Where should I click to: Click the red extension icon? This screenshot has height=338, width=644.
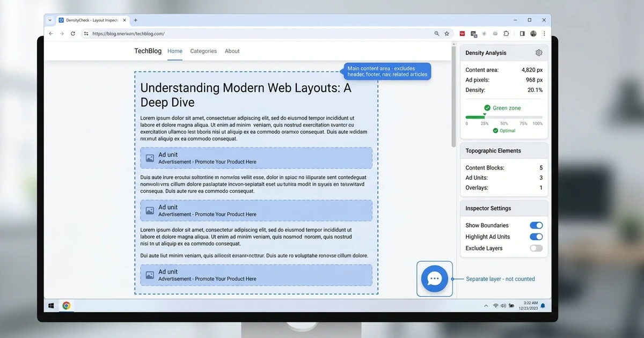(462, 33)
